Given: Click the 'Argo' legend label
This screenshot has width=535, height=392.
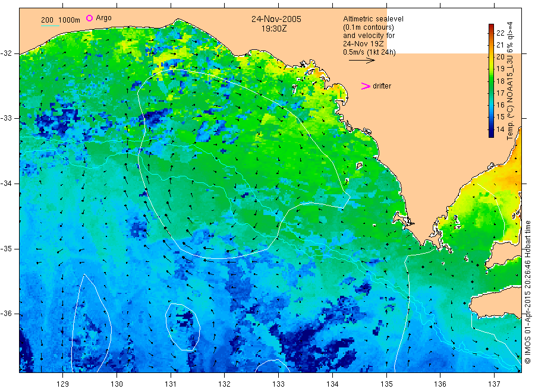Looking at the screenshot, I should 103,18.
